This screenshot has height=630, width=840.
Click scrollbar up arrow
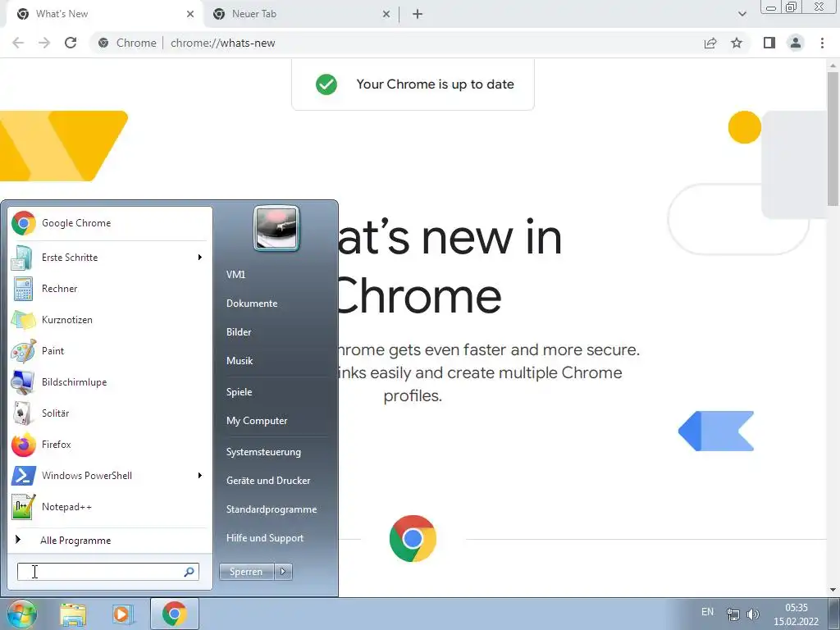tap(832, 65)
